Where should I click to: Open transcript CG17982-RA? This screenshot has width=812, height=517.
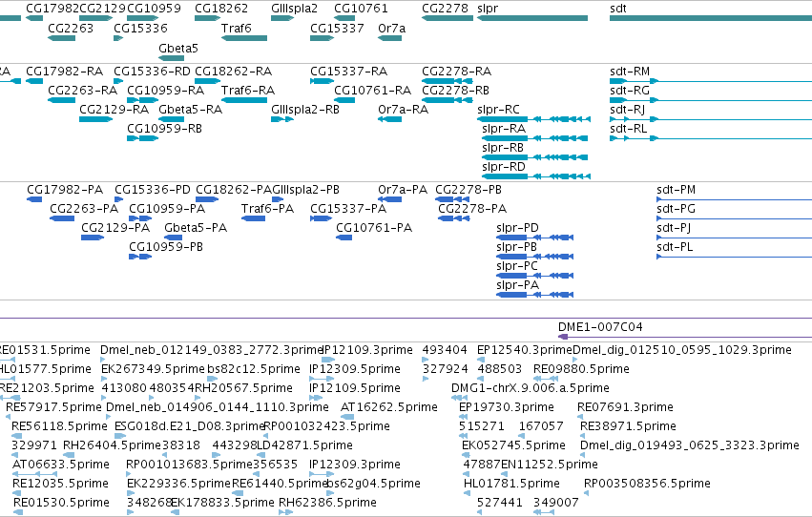click(64, 71)
